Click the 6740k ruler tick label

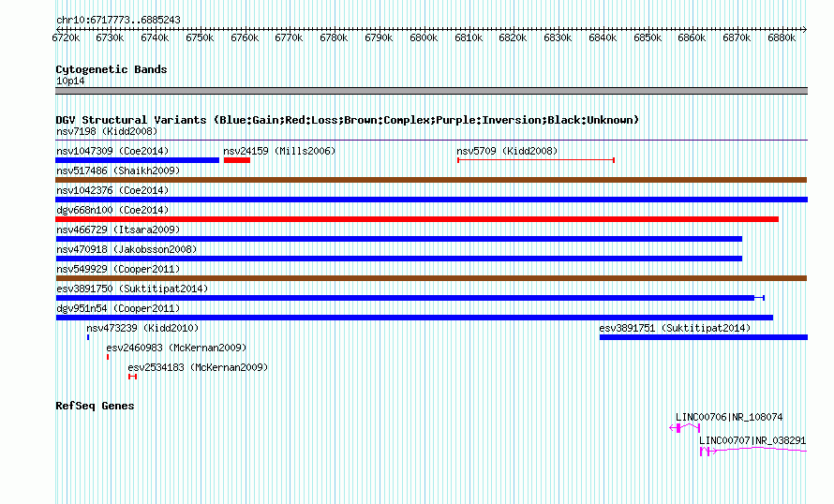click(x=155, y=38)
